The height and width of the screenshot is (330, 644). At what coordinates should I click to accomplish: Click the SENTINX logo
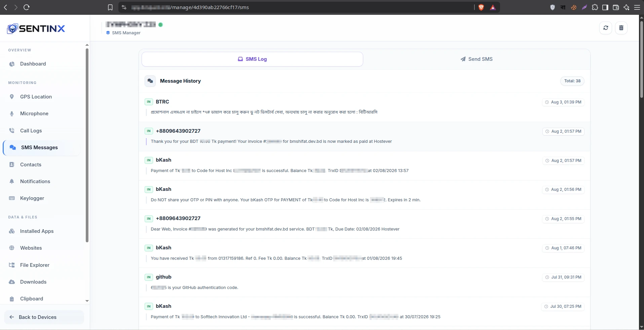[x=36, y=29]
